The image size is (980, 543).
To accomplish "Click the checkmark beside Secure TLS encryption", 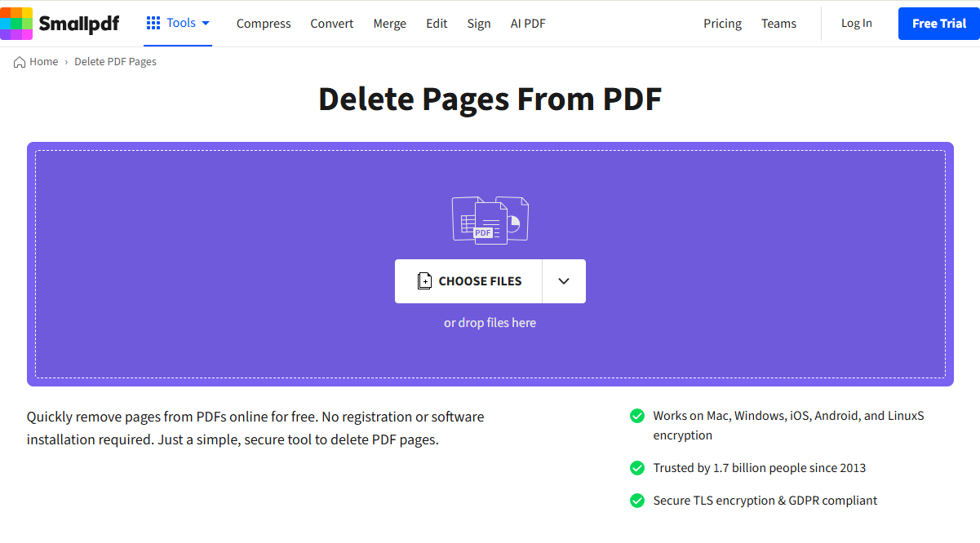I will tap(637, 501).
